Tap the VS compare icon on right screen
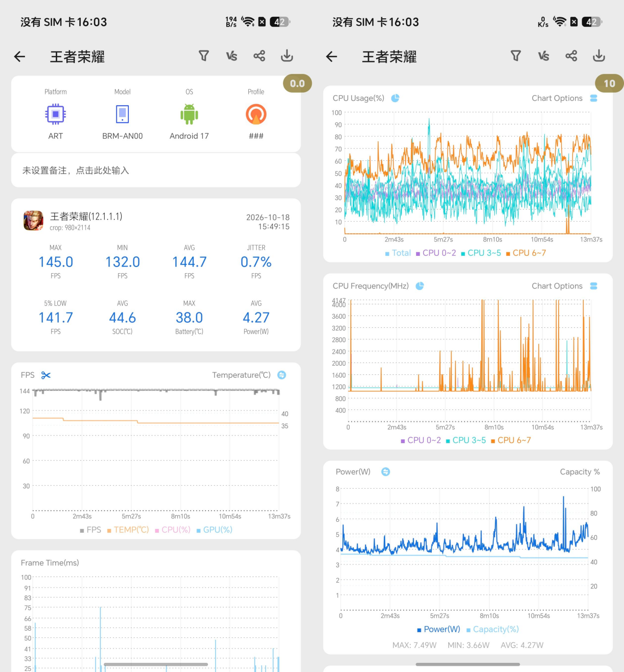The width and height of the screenshot is (624, 672). [x=543, y=56]
